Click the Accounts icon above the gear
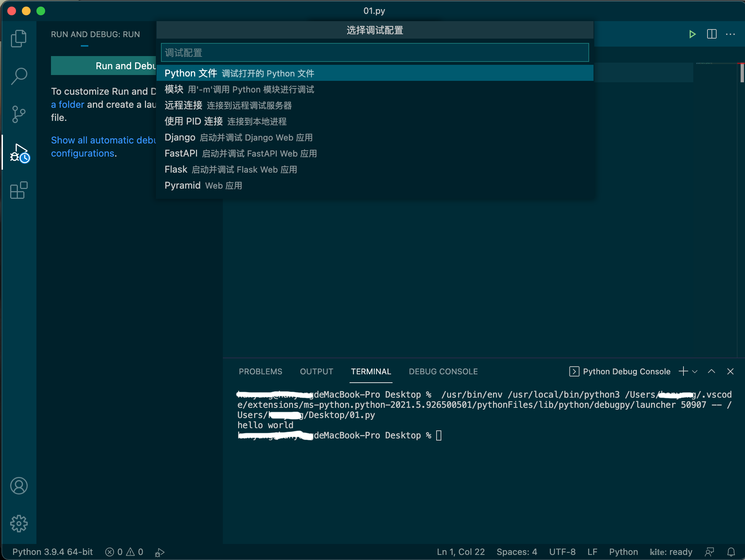Image resolution: width=745 pixels, height=560 pixels. (19, 486)
